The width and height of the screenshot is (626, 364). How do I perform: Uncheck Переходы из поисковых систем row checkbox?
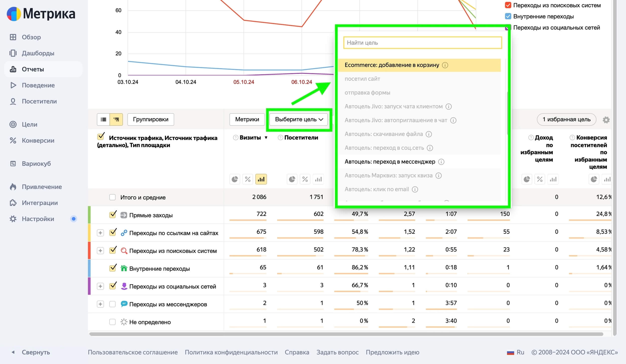tap(113, 250)
